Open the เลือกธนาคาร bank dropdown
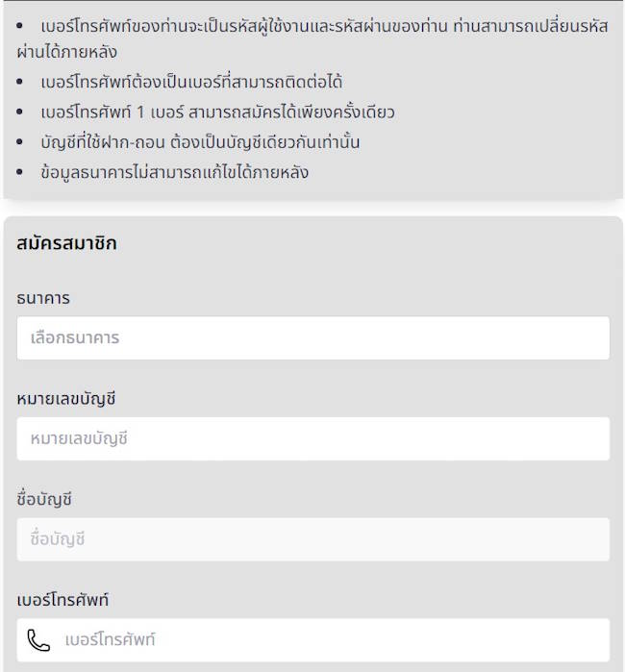This screenshot has height=672, width=625. point(312,338)
